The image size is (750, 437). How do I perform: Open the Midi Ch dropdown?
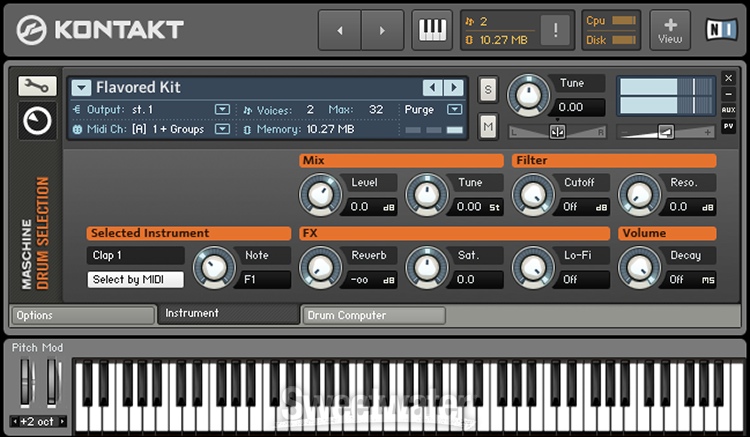[x=222, y=129]
